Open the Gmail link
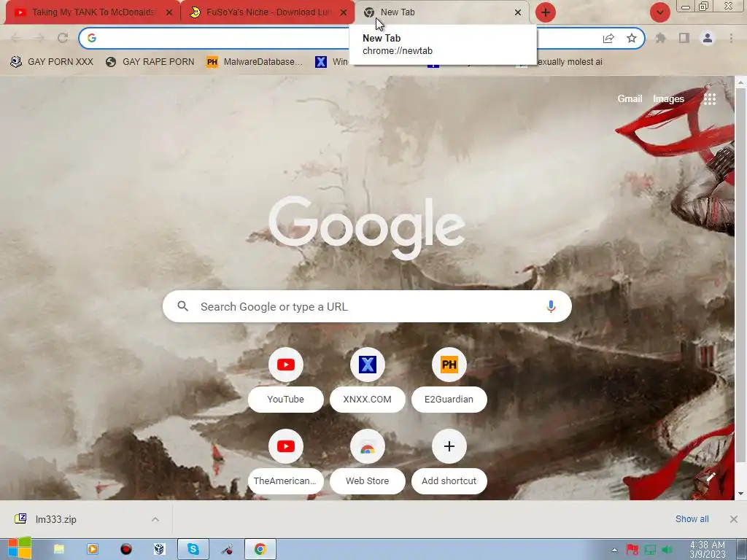 (630, 98)
